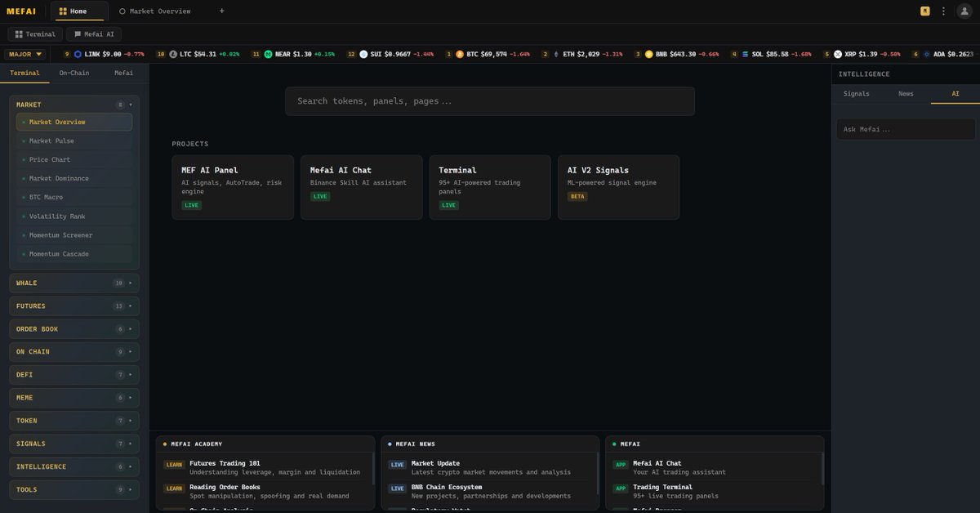Image resolution: width=980 pixels, height=513 pixels.
Task: Open the AI V2 Signals project card
Action: (619, 187)
